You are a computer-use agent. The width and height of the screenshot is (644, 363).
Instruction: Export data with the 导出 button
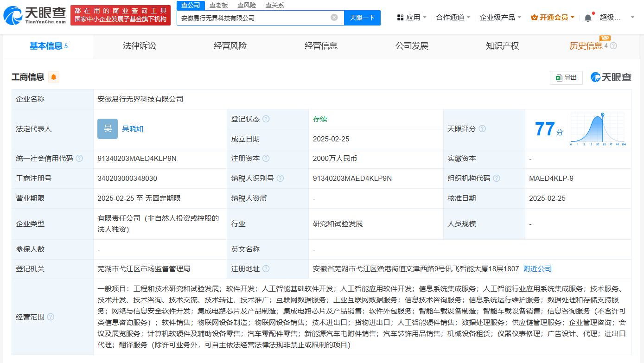(566, 77)
